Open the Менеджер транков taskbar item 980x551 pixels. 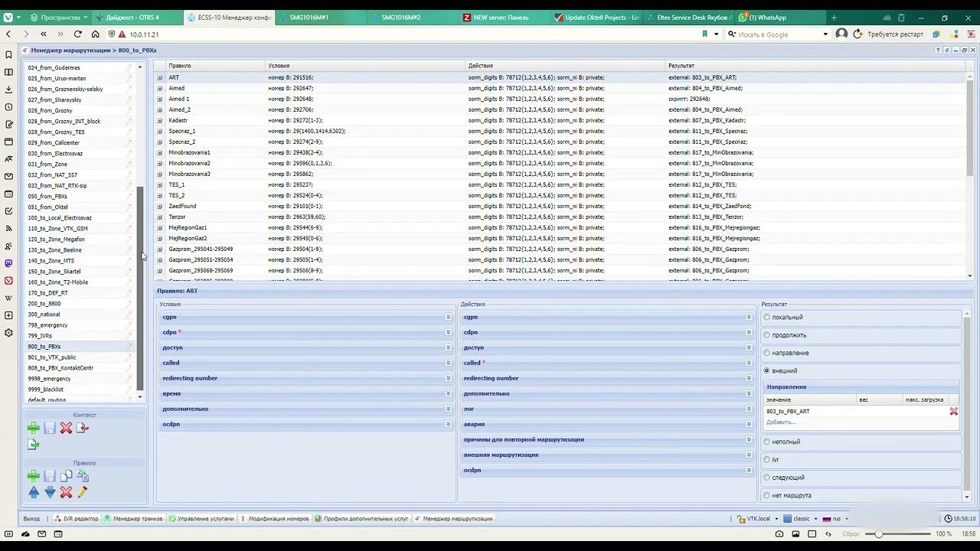(x=134, y=519)
